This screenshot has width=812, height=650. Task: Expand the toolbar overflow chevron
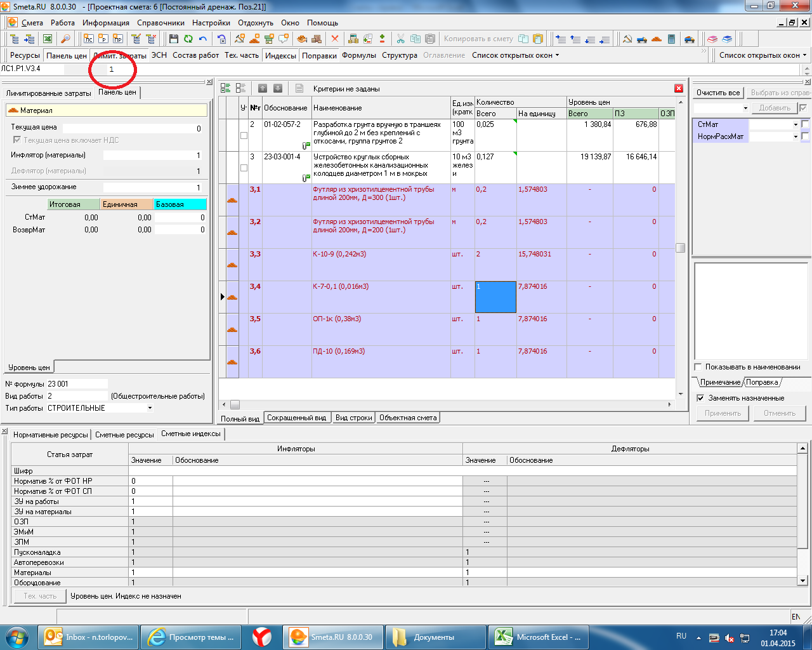pos(704,51)
